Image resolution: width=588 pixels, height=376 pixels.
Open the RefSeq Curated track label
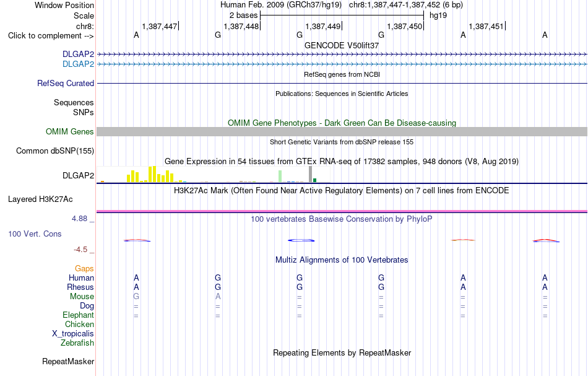pyautogui.click(x=65, y=83)
